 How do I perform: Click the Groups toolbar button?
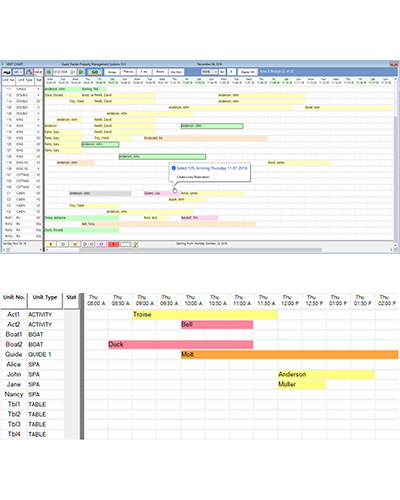tap(112, 72)
